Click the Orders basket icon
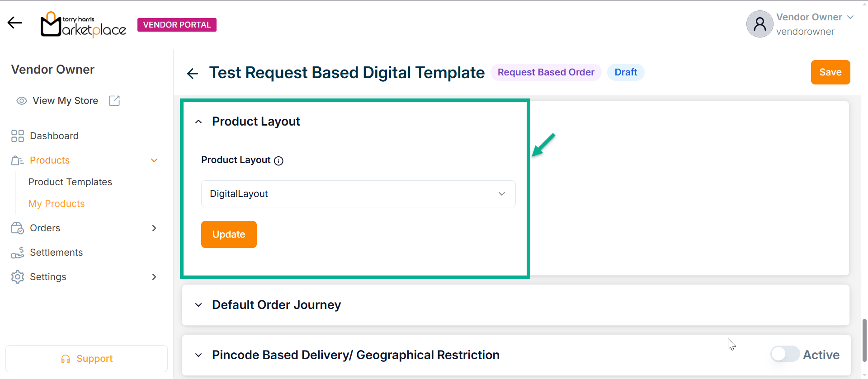 click(x=18, y=228)
